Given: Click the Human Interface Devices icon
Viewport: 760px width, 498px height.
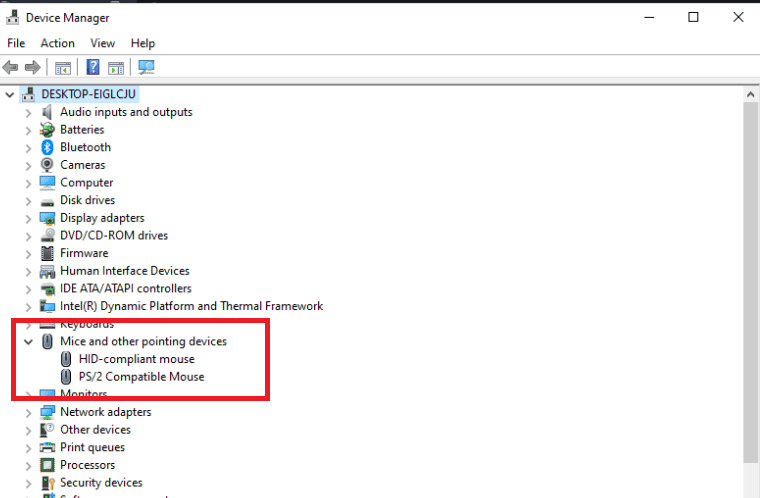Looking at the screenshot, I should pyautogui.click(x=47, y=271).
